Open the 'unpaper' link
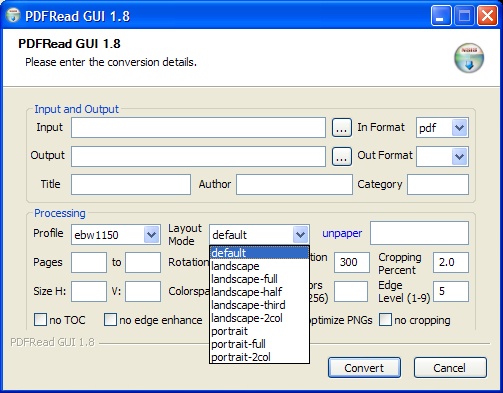The height and width of the screenshot is (393, 503). 342,233
